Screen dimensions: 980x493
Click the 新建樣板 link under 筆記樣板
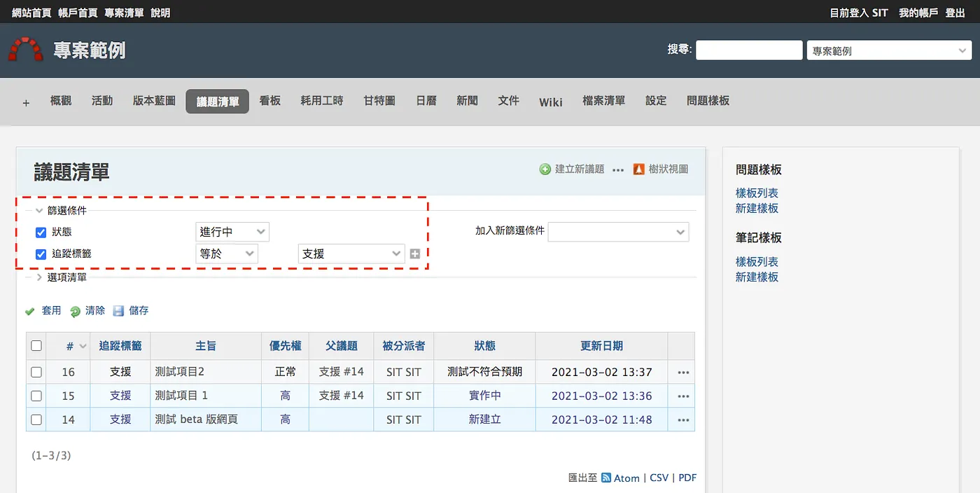[x=757, y=277]
